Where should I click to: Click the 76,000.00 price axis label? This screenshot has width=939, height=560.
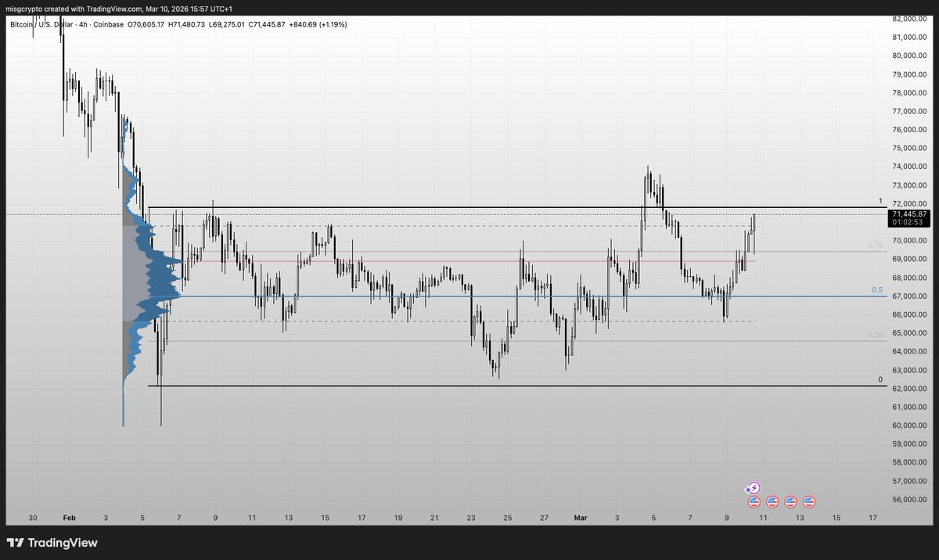click(910, 130)
